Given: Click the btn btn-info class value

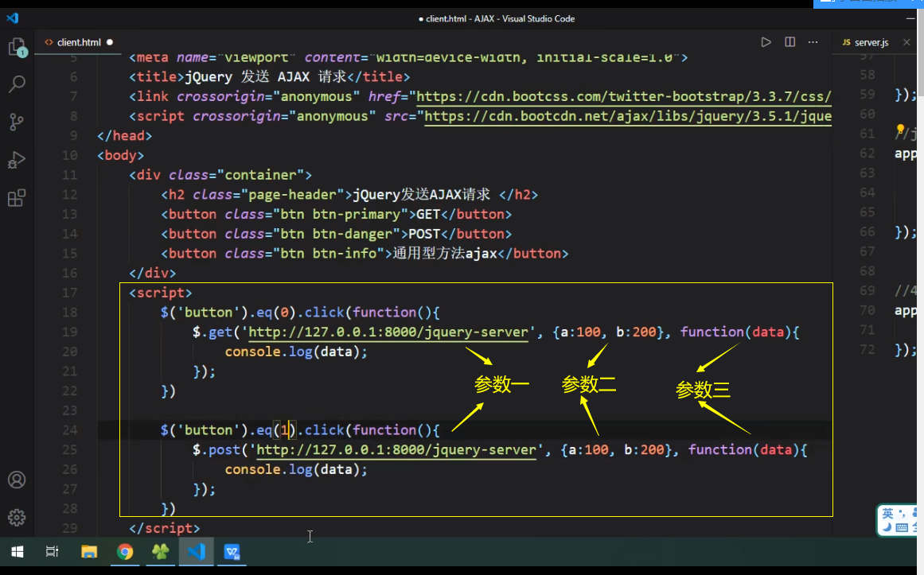Looking at the screenshot, I should 329,254.
